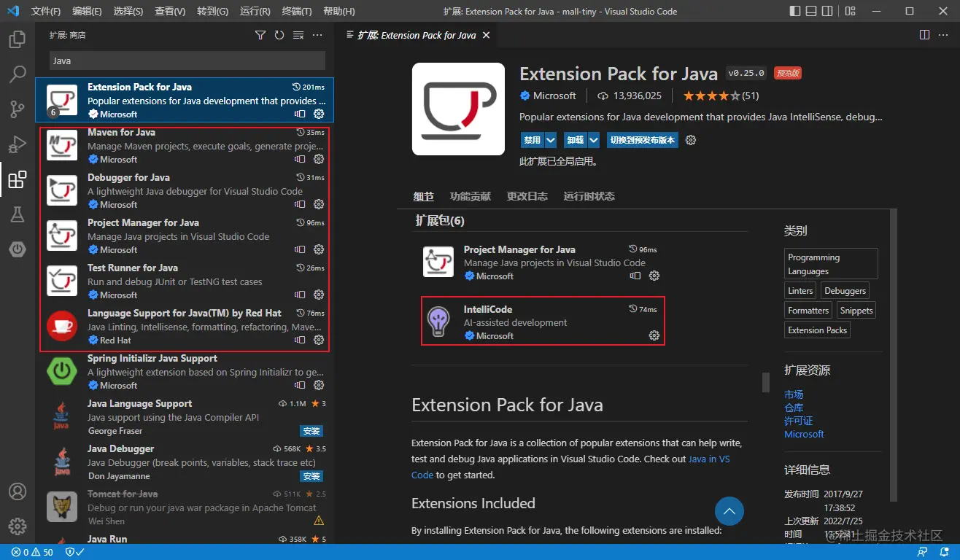Click sync ignored icon for Project Manager in sidebar
The width and height of the screenshot is (960, 560).
click(300, 249)
